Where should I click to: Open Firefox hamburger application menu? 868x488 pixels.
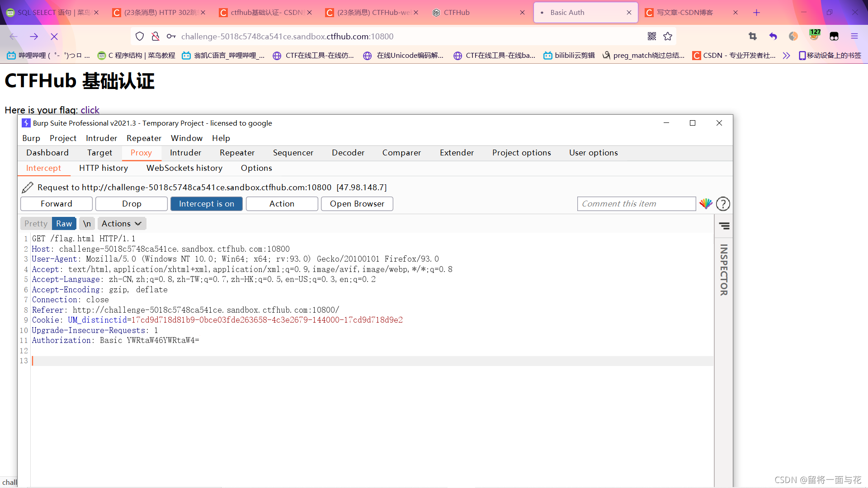coord(854,37)
